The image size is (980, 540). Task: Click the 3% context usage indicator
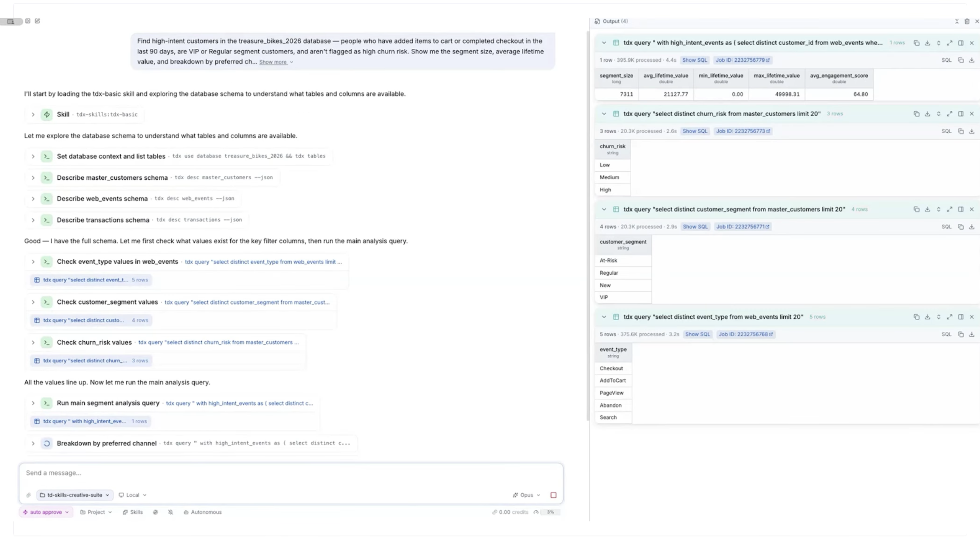(550, 512)
